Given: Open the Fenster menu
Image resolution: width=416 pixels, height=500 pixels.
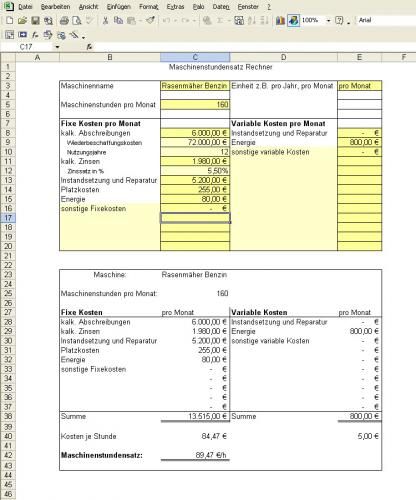Looking at the screenshot, I should pos(248,7).
